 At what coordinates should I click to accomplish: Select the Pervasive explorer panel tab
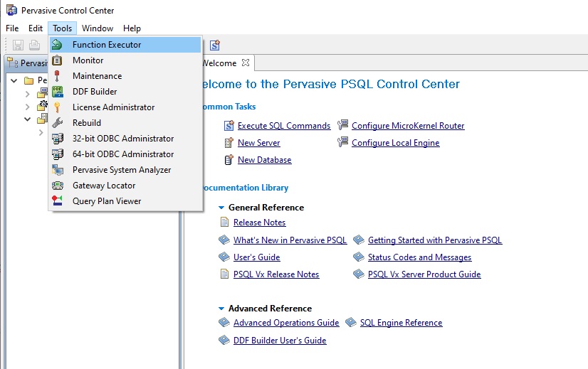(x=27, y=63)
